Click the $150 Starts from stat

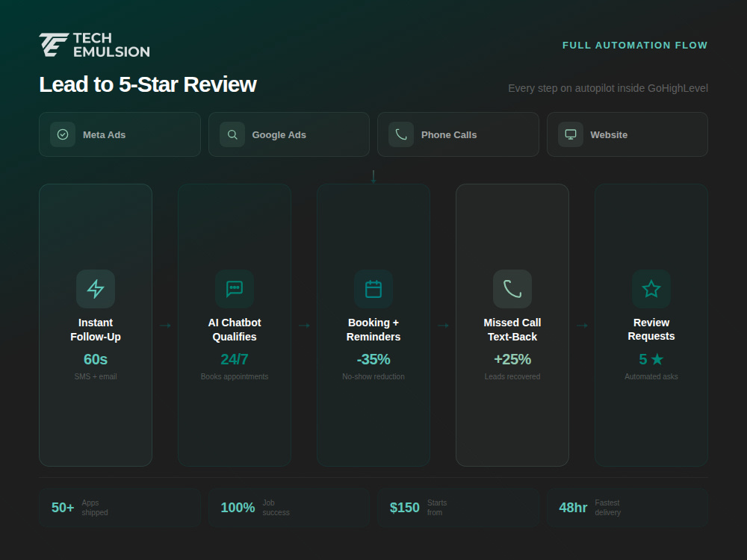459,508
